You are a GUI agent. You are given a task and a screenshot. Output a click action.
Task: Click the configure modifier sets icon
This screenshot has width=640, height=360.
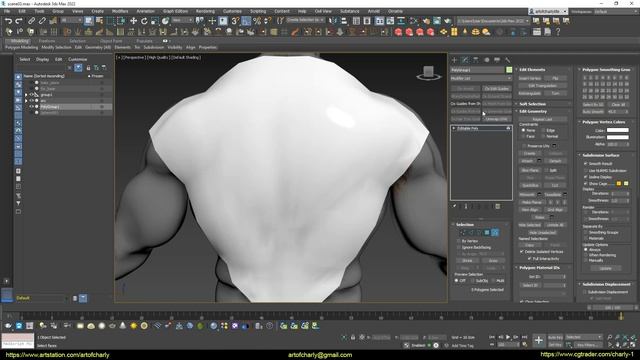(x=498, y=207)
